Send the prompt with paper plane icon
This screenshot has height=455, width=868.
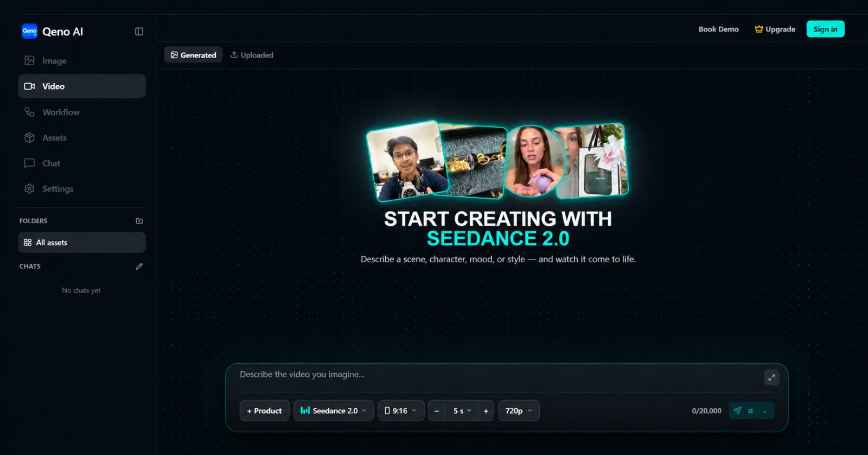[737, 410]
